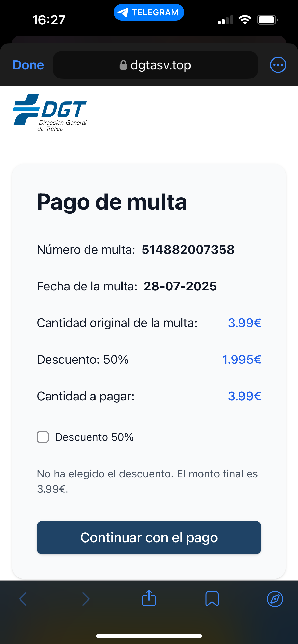Open the more options ellipsis menu
The image size is (298, 644).
tap(278, 65)
